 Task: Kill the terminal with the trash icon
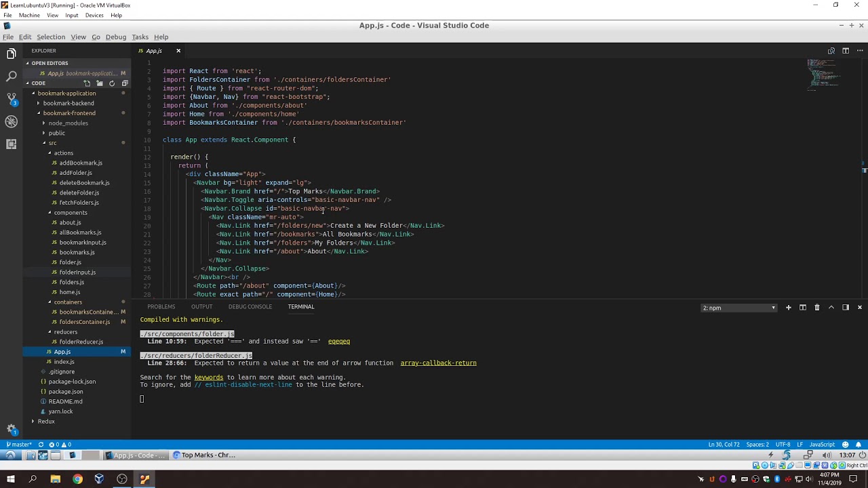[816, 308]
